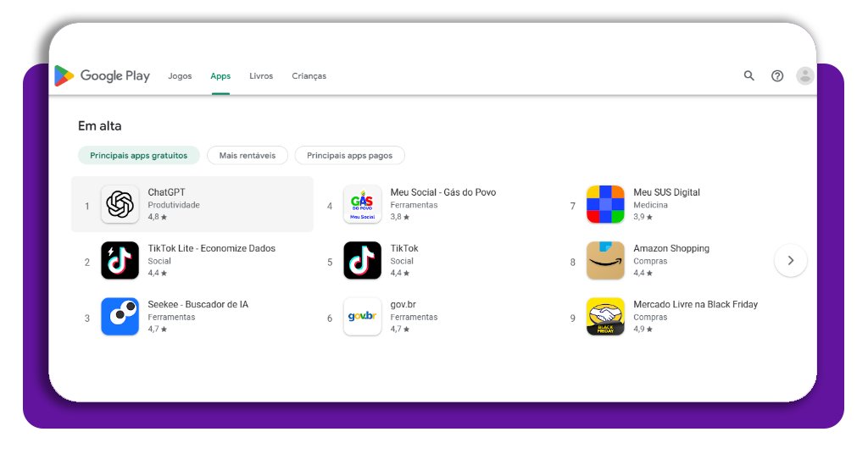The height and width of the screenshot is (454, 868).
Task: Click the 4,9 rating of Mercado Livre
Action: 643,329
